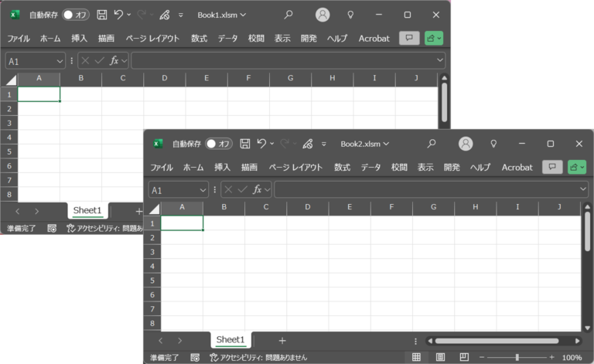Expand the Name Box dropdown in Book2
594x364 pixels.
[203, 189]
